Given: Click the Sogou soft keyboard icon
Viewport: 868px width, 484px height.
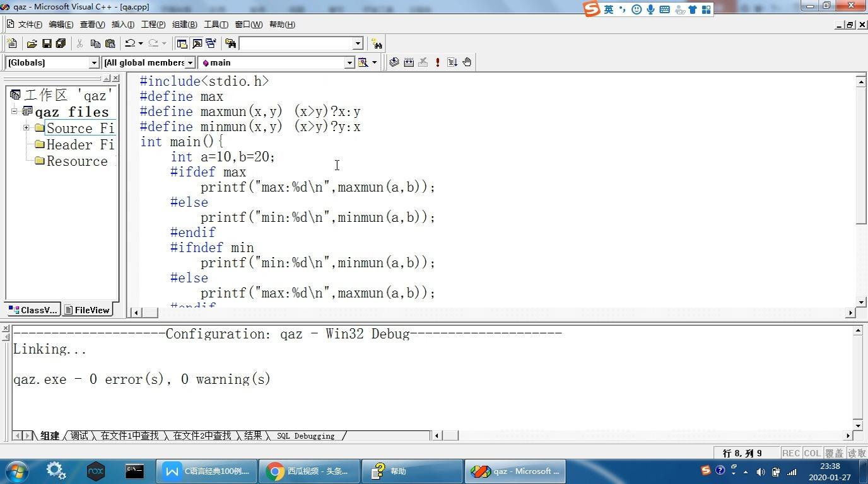Looking at the screenshot, I should tap(665, 9).
